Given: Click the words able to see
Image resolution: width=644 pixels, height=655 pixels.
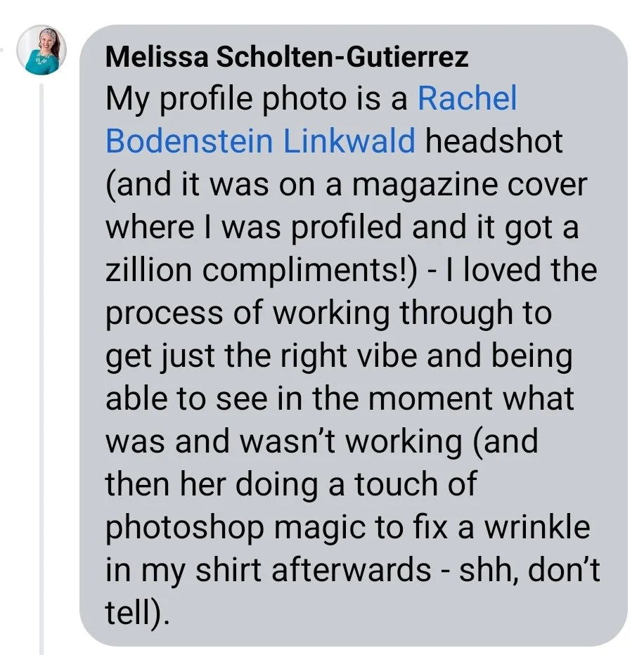Looking at the screenshot, I should (186, 398).
